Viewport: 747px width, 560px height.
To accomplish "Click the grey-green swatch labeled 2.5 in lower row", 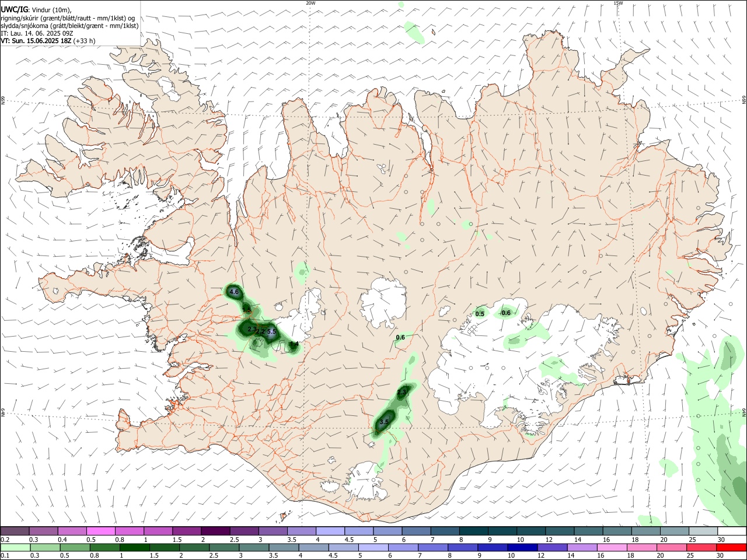I will pos(225,547).
